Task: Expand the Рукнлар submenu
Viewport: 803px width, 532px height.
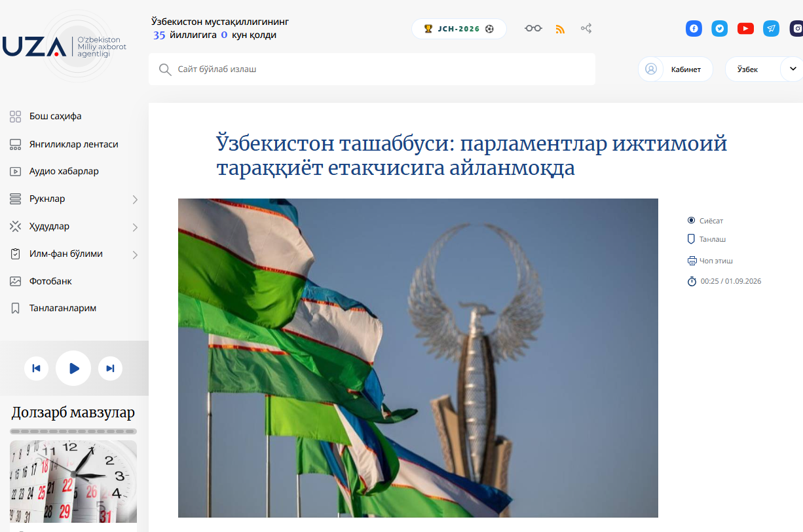Action: (135, 199)
